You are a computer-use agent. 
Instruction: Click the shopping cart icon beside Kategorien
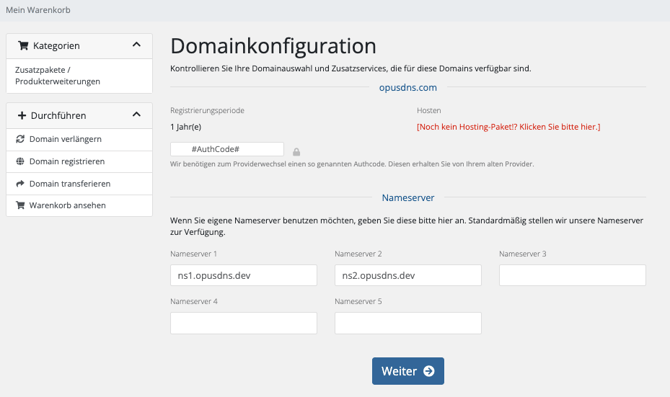click(x=23, y=46)
